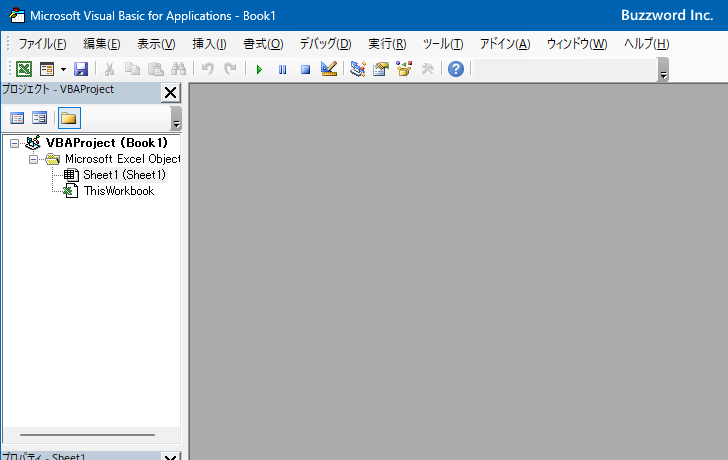Run macro with green play icon

259,70
